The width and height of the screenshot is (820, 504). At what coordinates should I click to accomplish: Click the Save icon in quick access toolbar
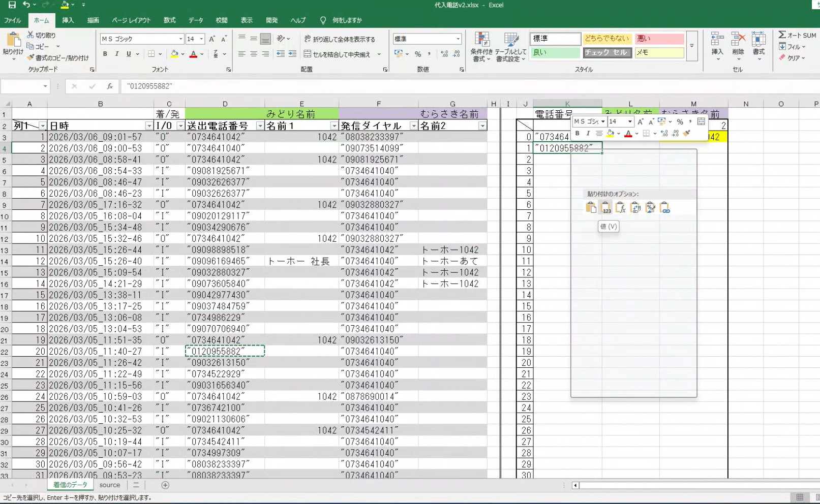(12, 5)
